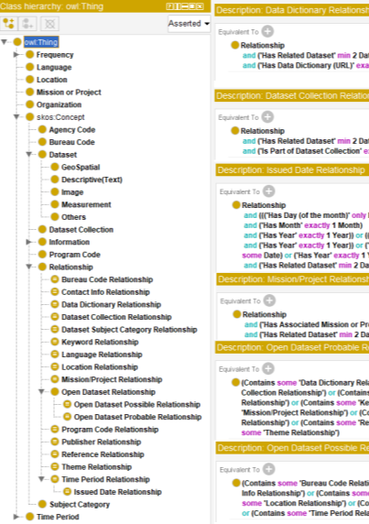369x524 pixels.
Task: Select Issued Date Relationship class
Action: point(118,492)
